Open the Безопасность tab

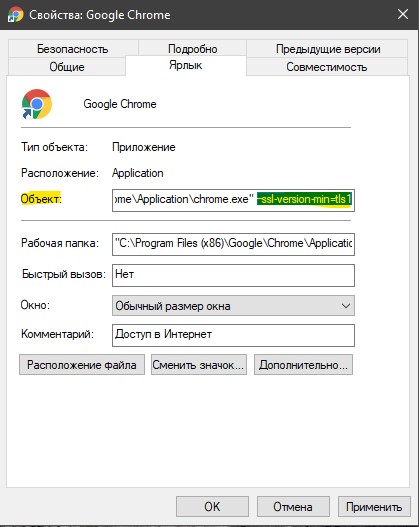[x=73, y=49]
